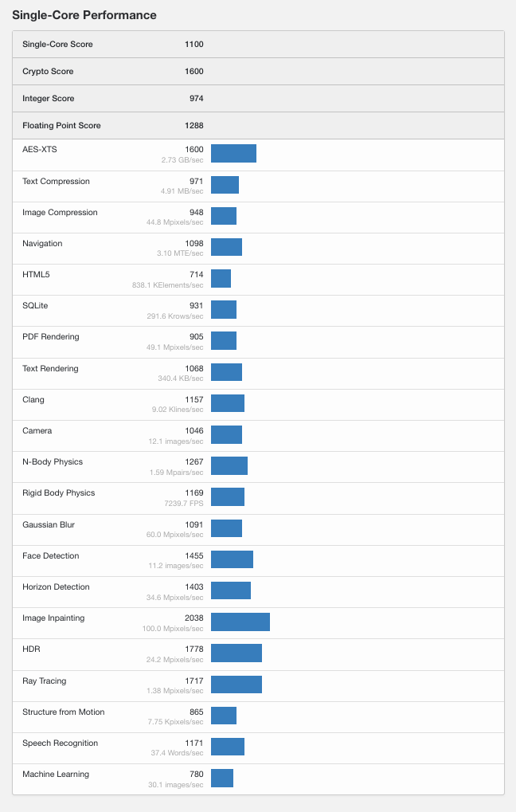Click the PDF Rendering score 905

coord(196,337)
